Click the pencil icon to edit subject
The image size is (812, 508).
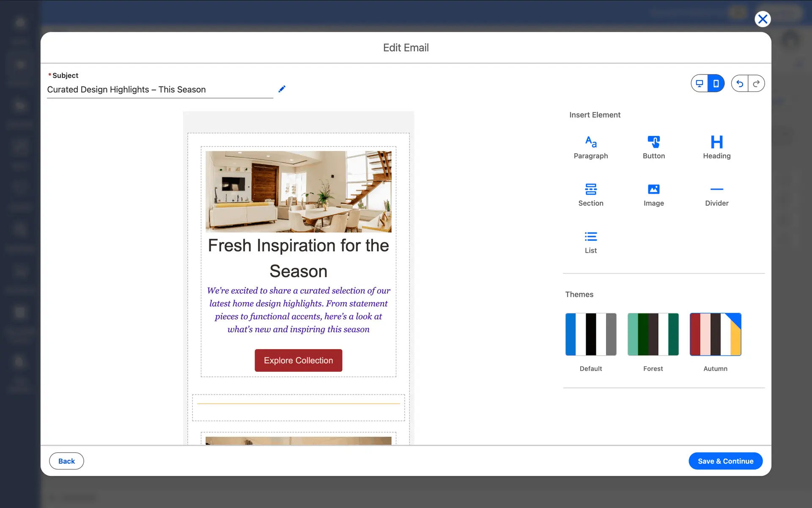tap(282, 89)
